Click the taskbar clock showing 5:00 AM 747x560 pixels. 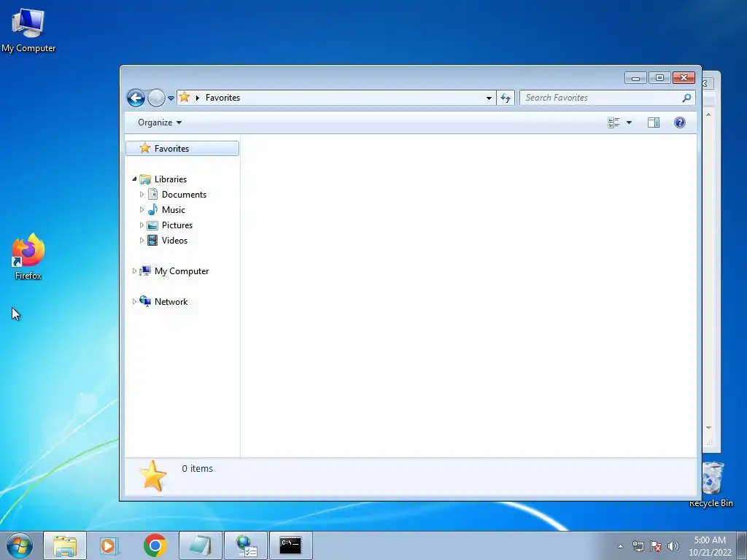pos(710,546)
